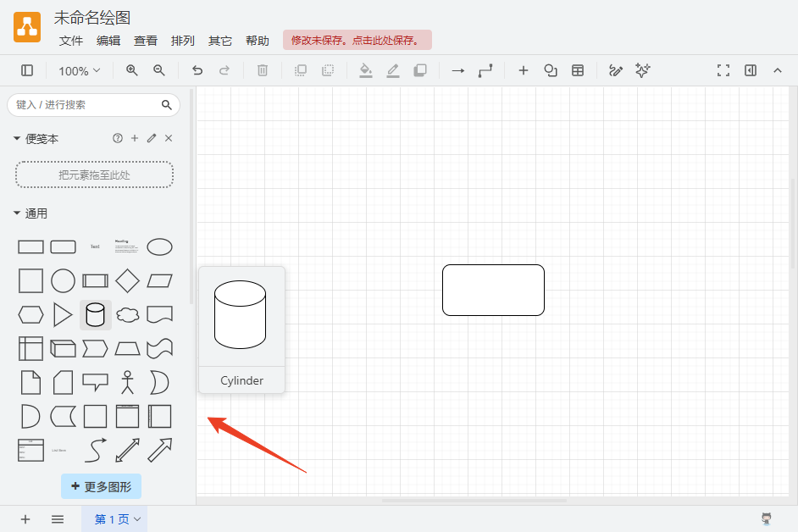Add a new page with the plus
Screen dimensions: 798x532
coord(25,519)
